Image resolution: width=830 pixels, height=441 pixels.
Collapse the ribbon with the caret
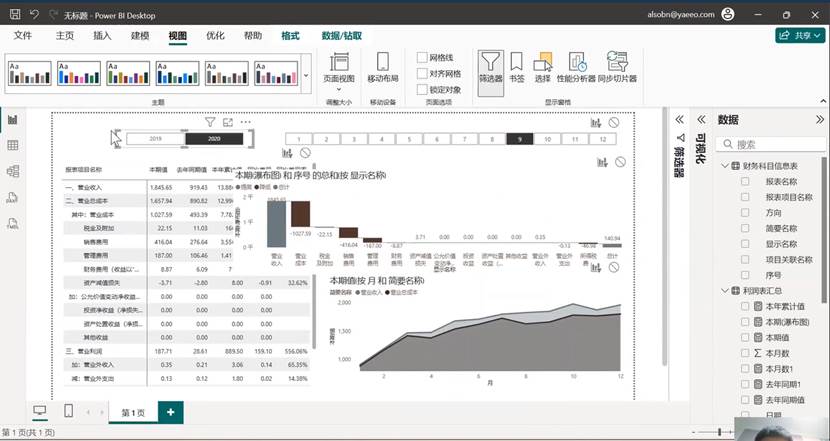pos(824,101)
